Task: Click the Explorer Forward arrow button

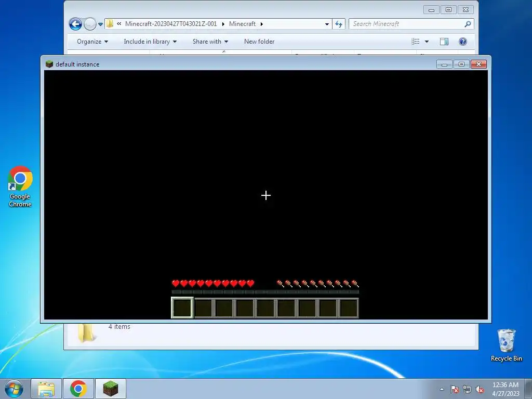Action: (x=90, y=24)
